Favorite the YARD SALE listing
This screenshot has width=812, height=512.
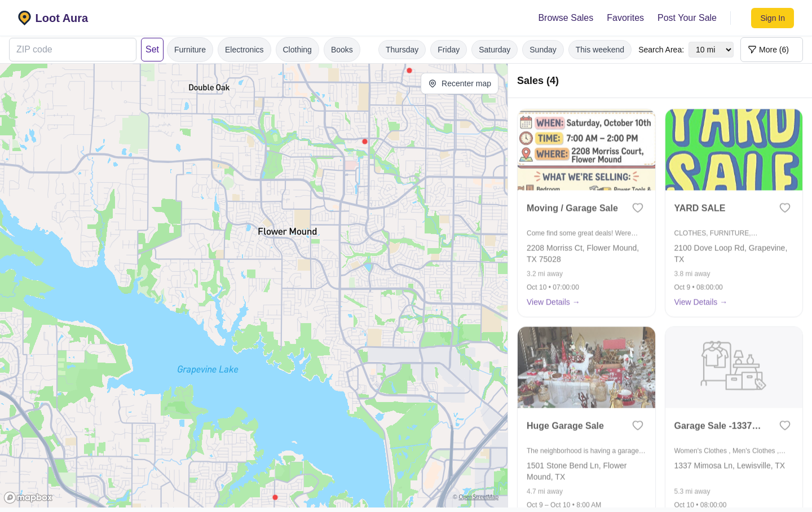(x=785, y=208)
